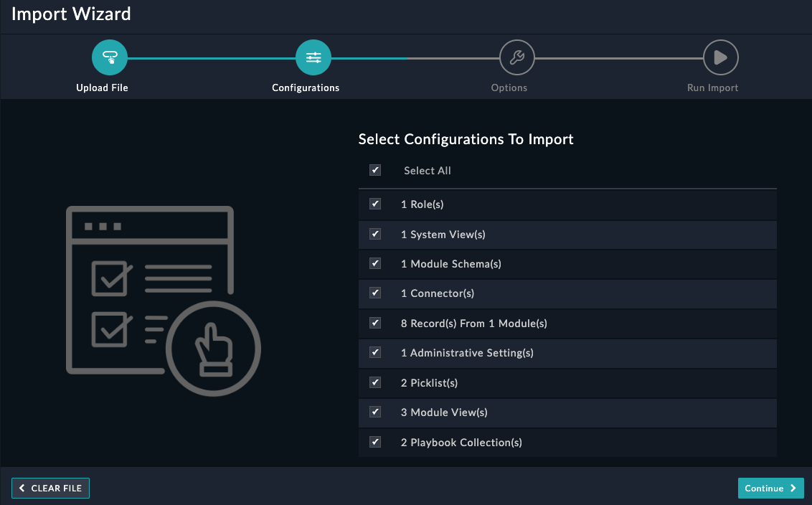The width and height of the screenshot is (812, 505).
Task: Click the Configurations sliders step icon
Action: click(313, 57)
